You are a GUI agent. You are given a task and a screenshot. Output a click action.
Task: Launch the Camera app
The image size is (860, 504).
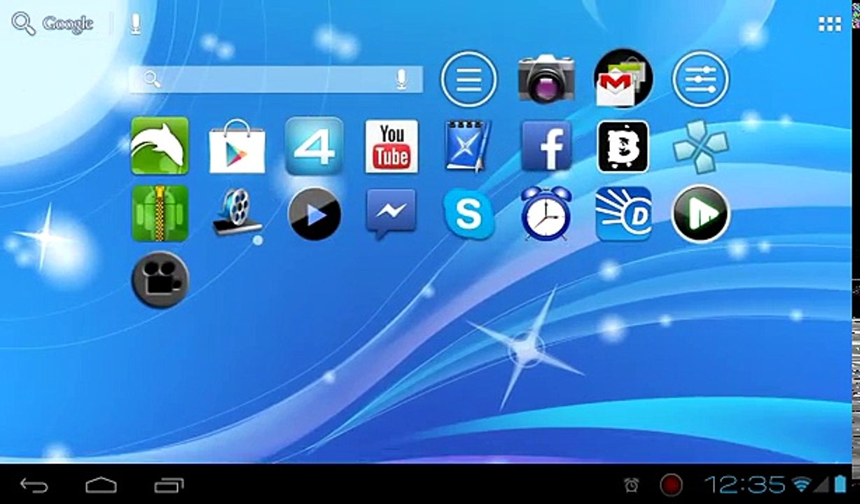tap(546, 78)
